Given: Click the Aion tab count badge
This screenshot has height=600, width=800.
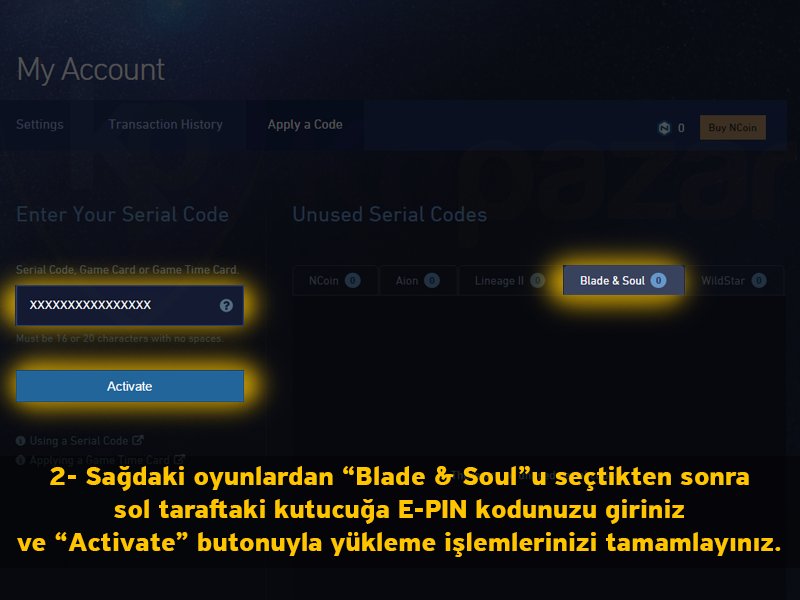Looking at the screenshot, I should (x=432, y=280).
